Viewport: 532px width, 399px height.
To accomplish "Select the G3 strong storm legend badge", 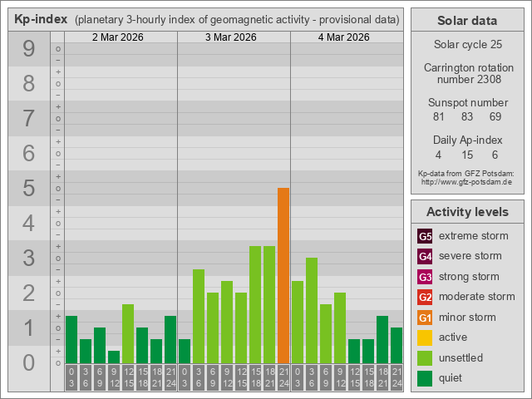I will [425, 277].
